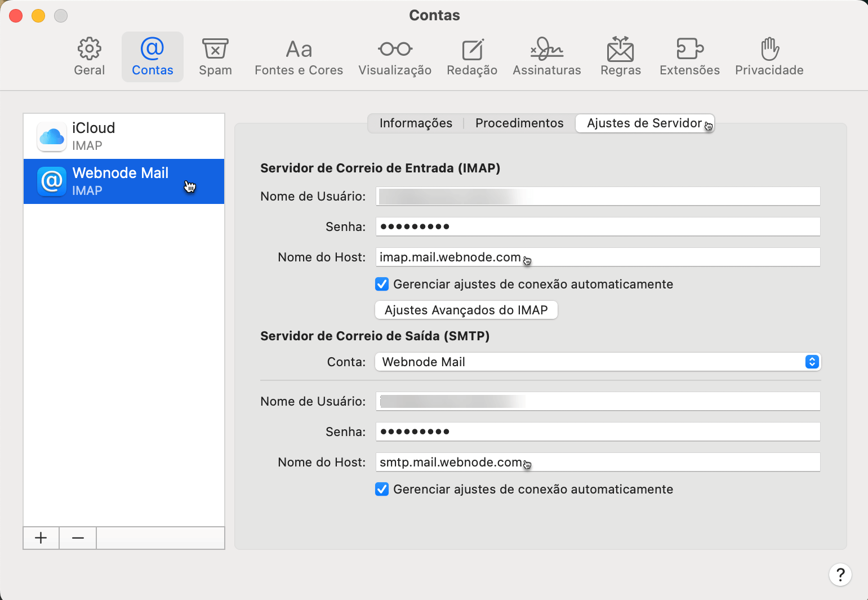Toggle IMAP automatic connection settings checkbox

(x=382, y=284)
